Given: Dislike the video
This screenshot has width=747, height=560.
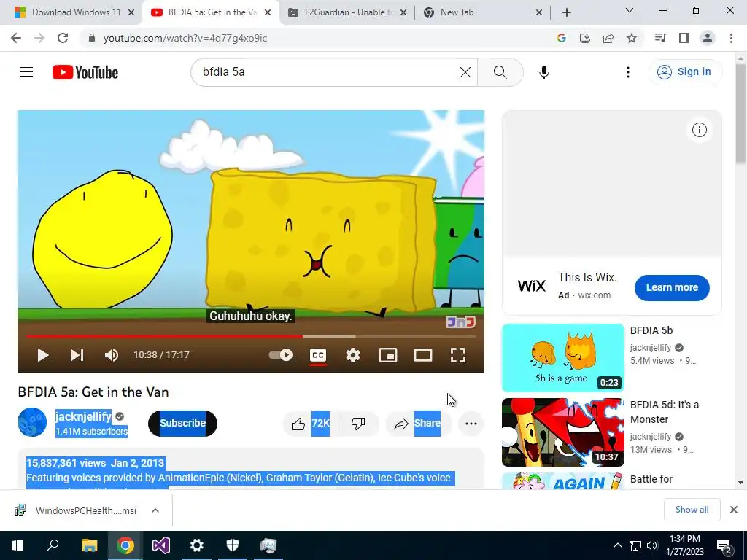Looking at the screenshot, I should pyautogui.click(x=358, y=424).
